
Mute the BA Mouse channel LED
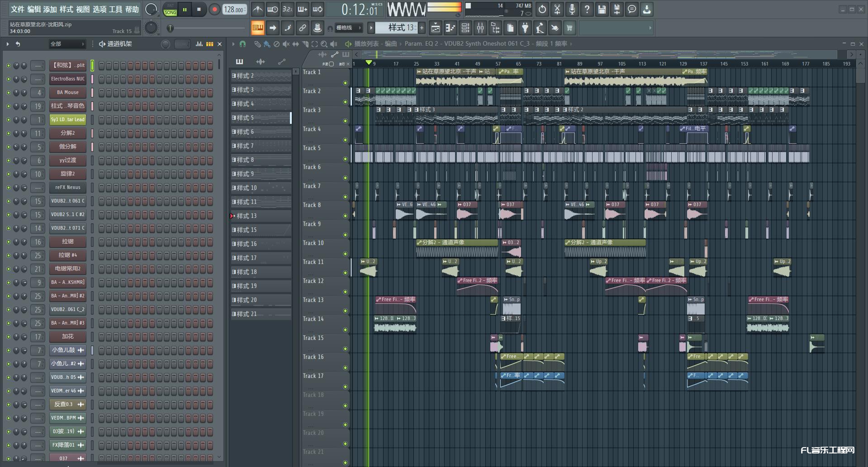8,93
